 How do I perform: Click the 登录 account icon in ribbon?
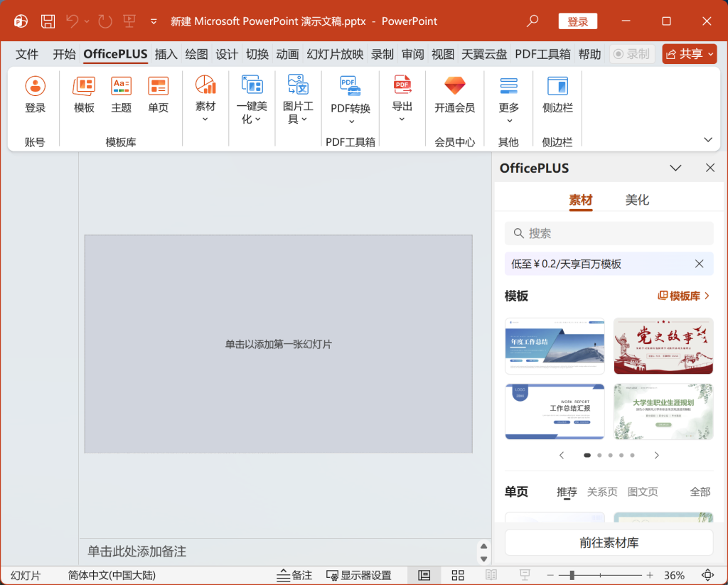click(x=35, y=87)
